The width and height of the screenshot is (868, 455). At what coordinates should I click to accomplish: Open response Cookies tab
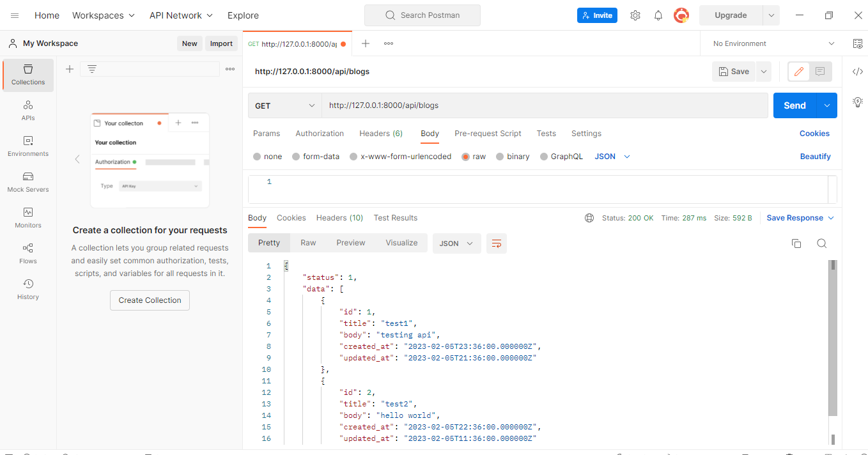[x=291, y=218]
